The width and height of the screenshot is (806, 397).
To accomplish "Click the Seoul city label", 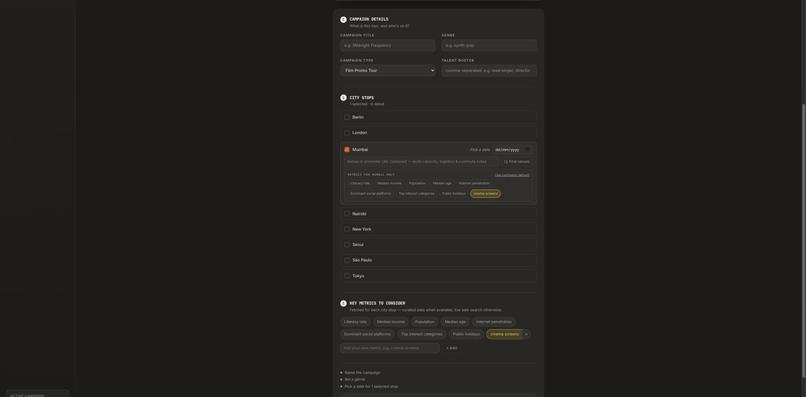I will (358, 244).
